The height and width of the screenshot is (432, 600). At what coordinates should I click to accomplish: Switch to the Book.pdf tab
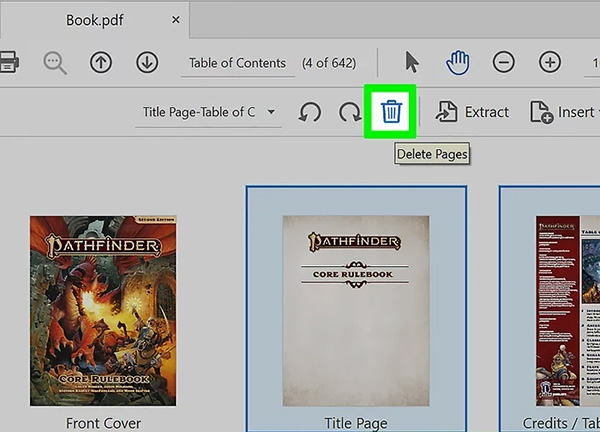pos(96,20)
